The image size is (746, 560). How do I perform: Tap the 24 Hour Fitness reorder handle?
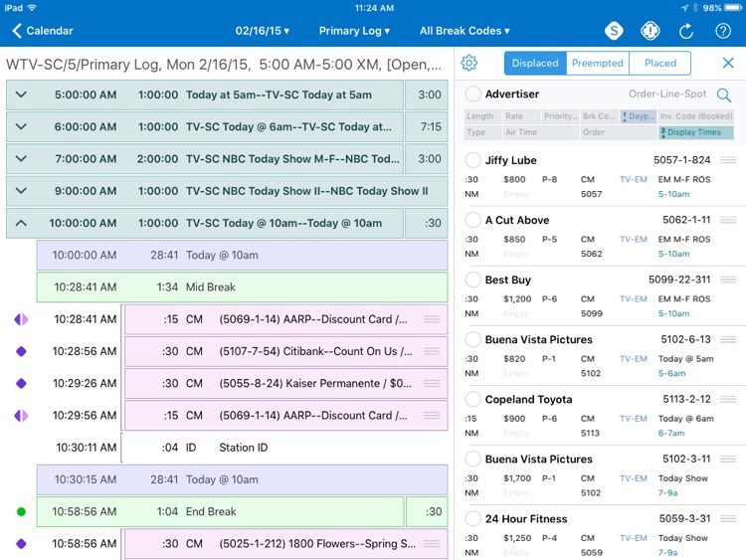(x=728, y=518)
